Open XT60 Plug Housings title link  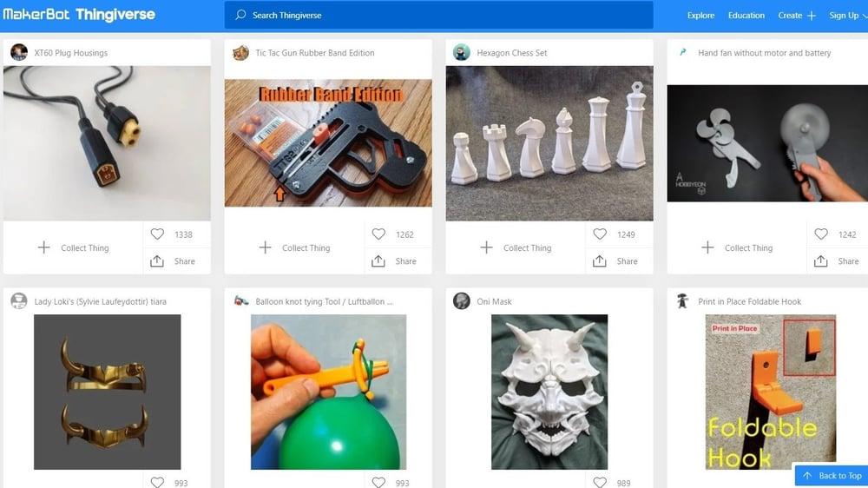coord(71,53)
